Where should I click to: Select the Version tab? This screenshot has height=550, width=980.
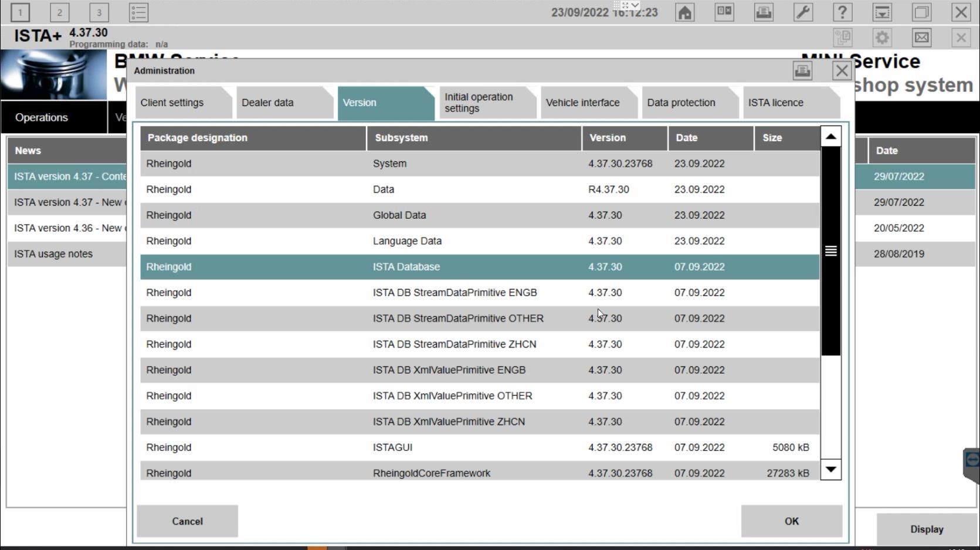(385, 103)
